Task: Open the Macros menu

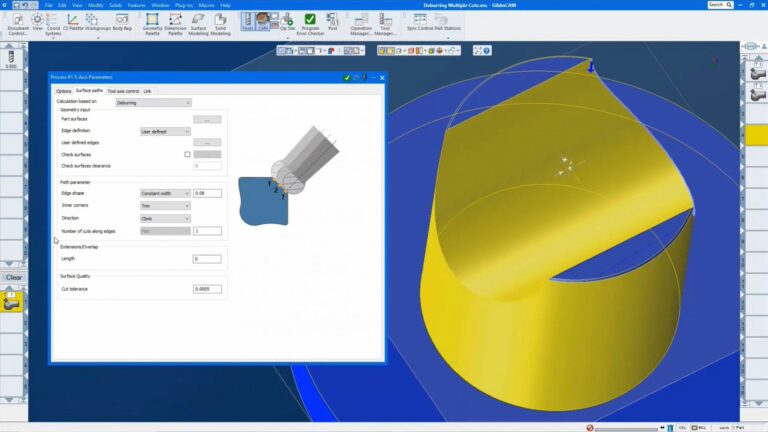Action: point(206,5)
